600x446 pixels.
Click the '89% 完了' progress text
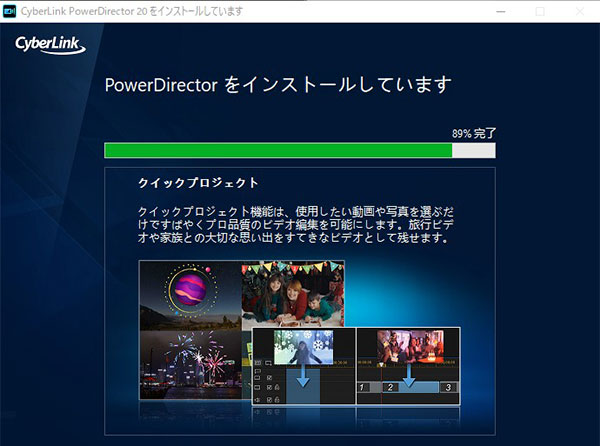coord(474,133)
